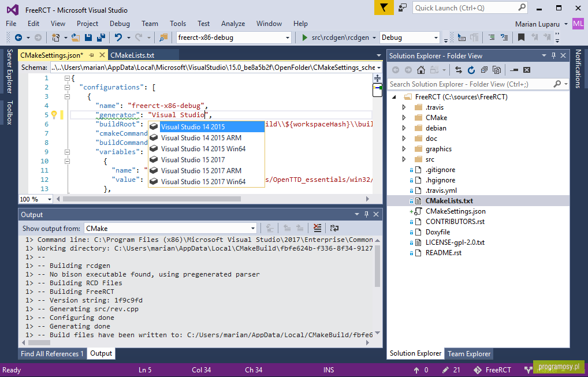588x377 pixels.
Task: Click the Collapse All icon in Solution Explorer
Action: 484,70
